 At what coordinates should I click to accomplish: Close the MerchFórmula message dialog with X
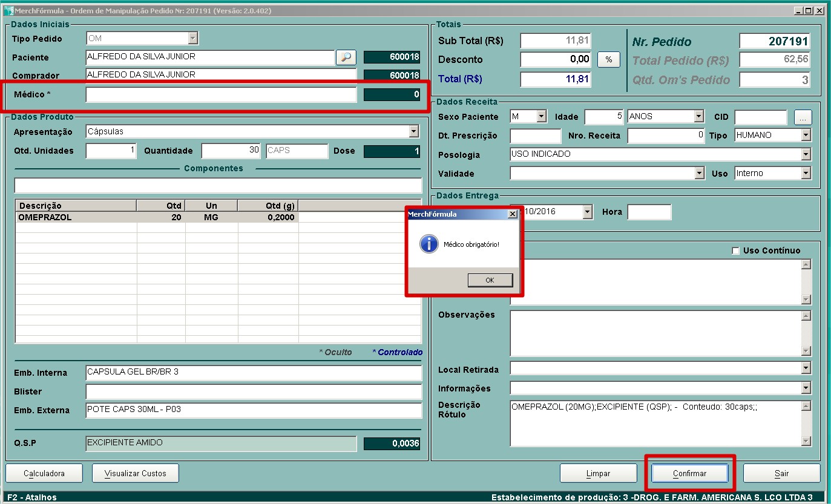pos(512,214)
